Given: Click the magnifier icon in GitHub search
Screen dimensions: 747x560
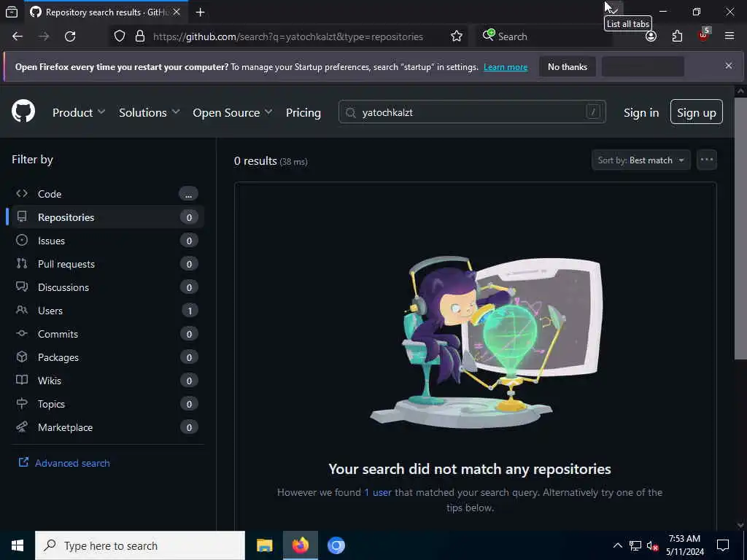Looking at the screenshot, I should (351, 113).
